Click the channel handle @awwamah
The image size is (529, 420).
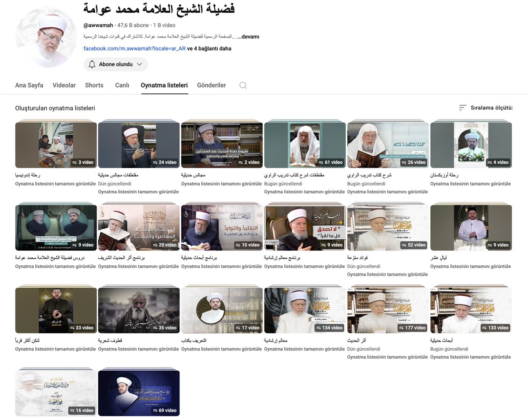pyautogui.click(x=98, y=26)
